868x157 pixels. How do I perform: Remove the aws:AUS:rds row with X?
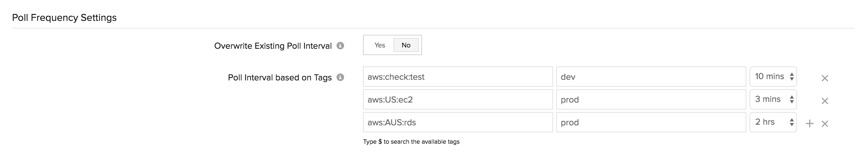pos(825,124)
